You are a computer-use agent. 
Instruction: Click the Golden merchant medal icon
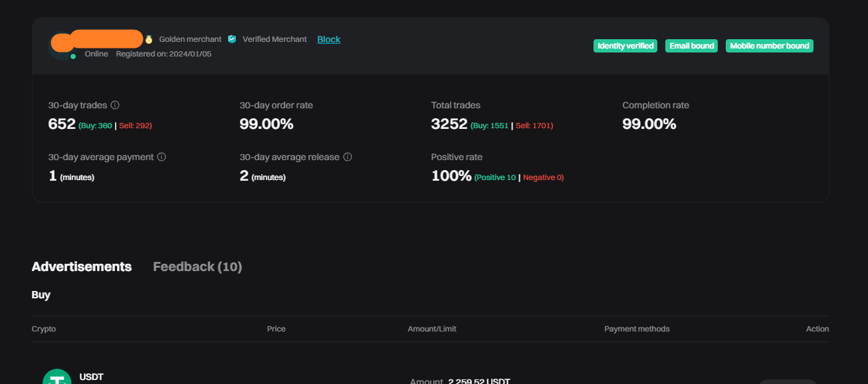point(149,39)
